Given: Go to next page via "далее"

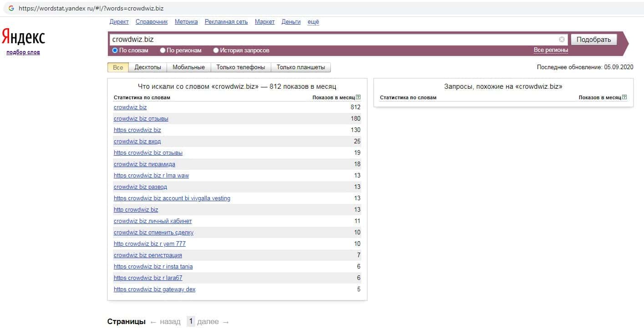Looking at the screenshot, I should (x=213, y=322).
